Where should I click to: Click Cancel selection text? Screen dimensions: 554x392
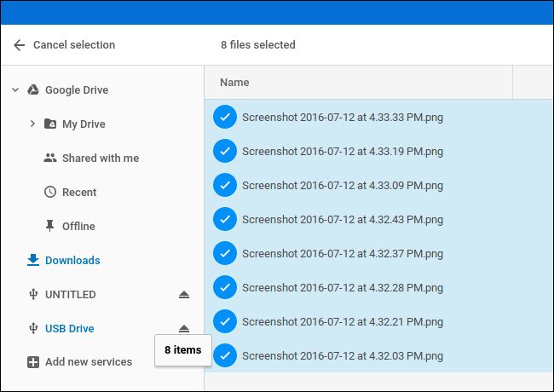click(74, 45)
